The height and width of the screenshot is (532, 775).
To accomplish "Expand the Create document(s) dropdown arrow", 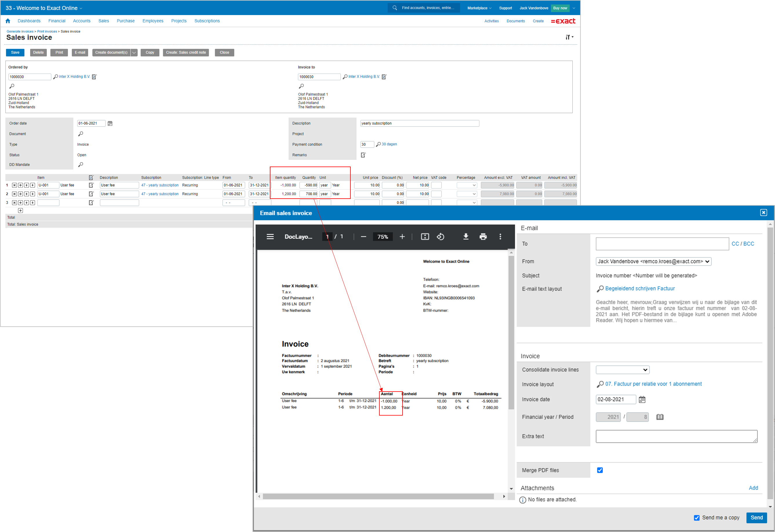I will [134, 53].
